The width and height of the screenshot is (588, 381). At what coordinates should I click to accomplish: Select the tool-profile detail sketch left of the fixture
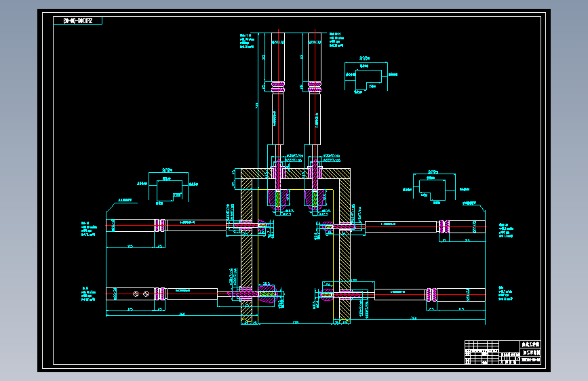pyautogui.click(x=168, y=188)
